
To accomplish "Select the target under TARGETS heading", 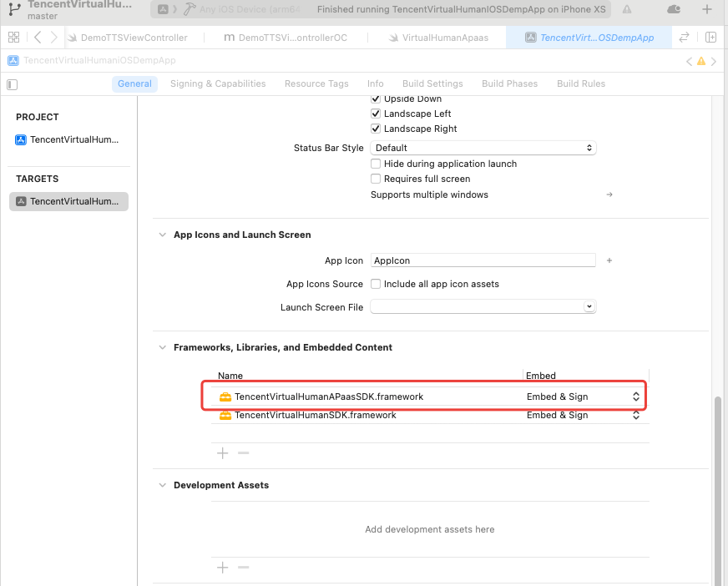I will click(x=68, y=201).
